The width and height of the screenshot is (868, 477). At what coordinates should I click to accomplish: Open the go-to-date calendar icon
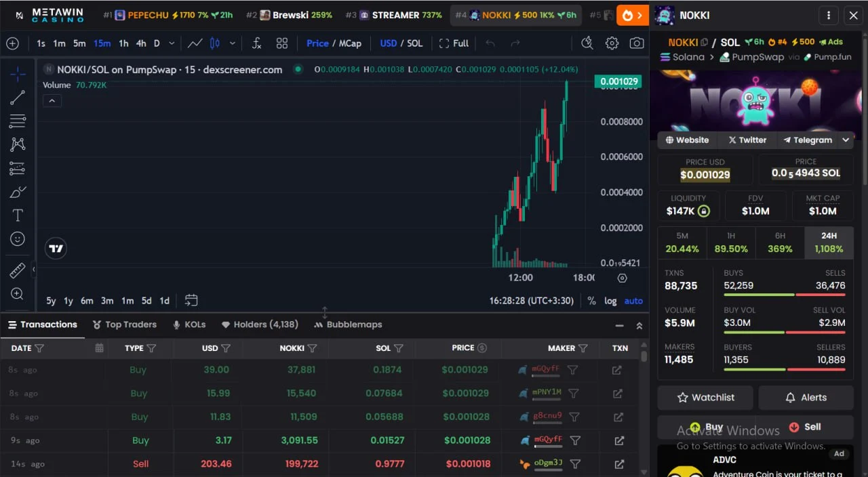(191, 300)
